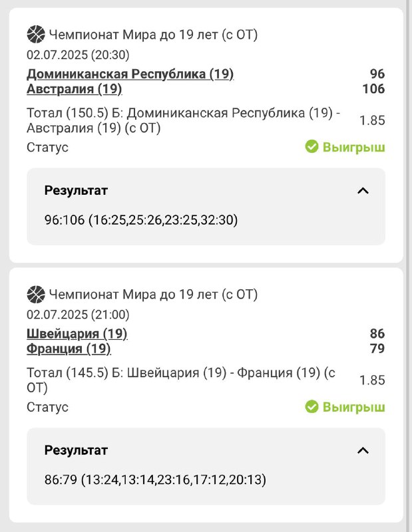Open the Австралия (19) team link

tap(75, 89)
